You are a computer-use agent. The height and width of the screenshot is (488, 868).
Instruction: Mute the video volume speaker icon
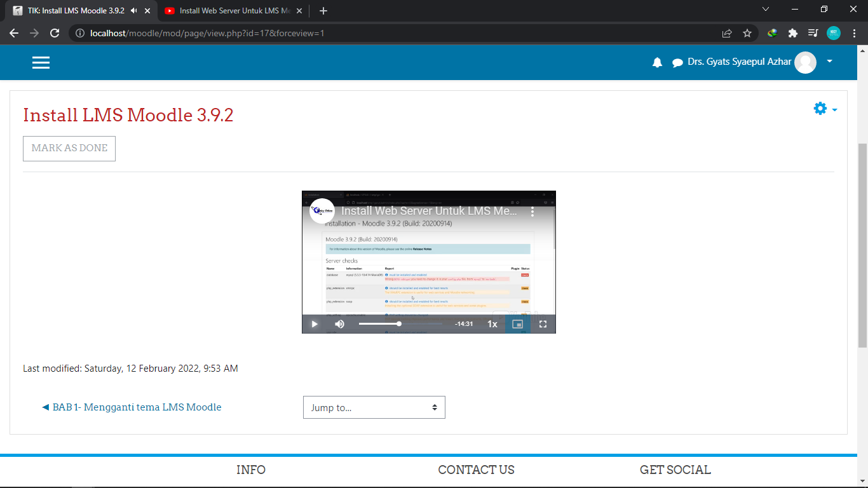click(x=340, y=324)
